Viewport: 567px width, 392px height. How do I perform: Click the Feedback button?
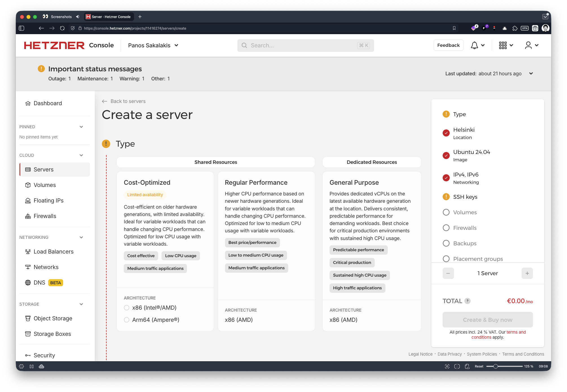pyautogui.click(x=448, y=45)
